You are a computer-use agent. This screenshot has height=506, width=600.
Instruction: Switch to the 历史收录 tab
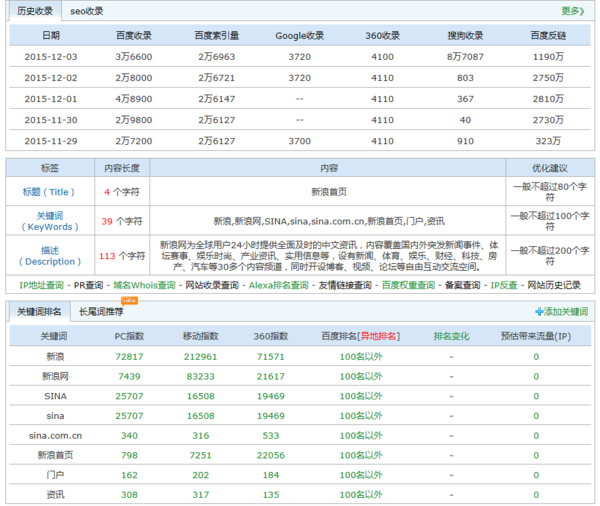pos(34,11)
